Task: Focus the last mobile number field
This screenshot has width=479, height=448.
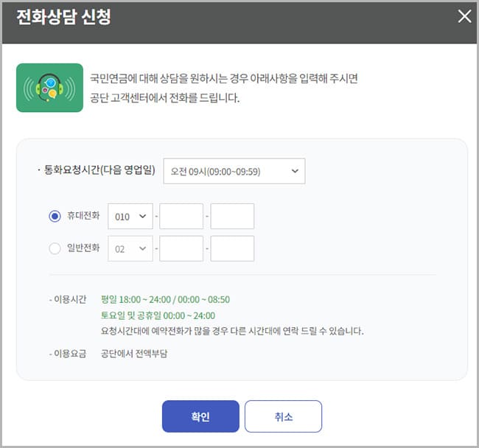Action: (232, 217)
